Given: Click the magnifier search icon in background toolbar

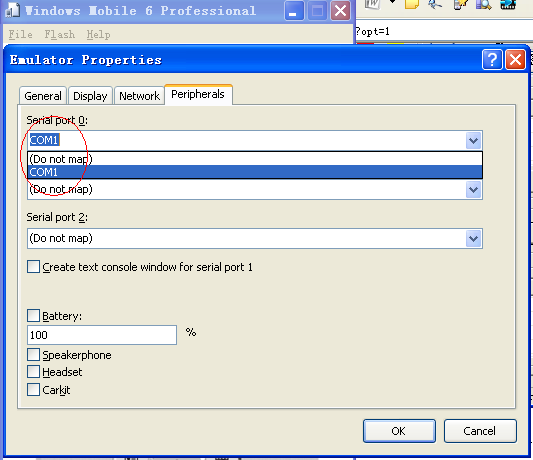Looking at the screenshot, I should 484,4.
